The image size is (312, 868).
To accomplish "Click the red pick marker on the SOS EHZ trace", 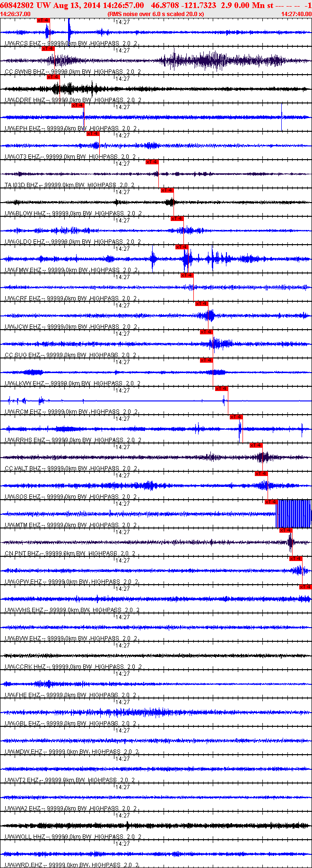I will pos(261,474).
